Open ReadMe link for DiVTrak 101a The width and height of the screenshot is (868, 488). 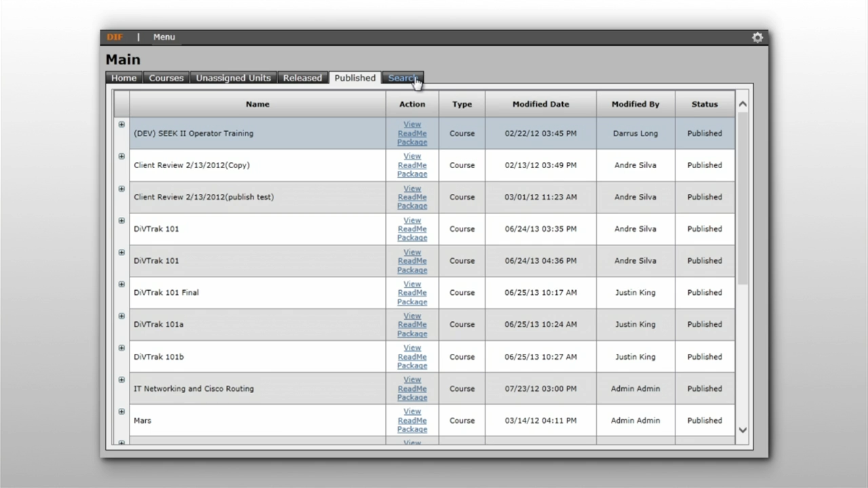(x=412, y=325)
